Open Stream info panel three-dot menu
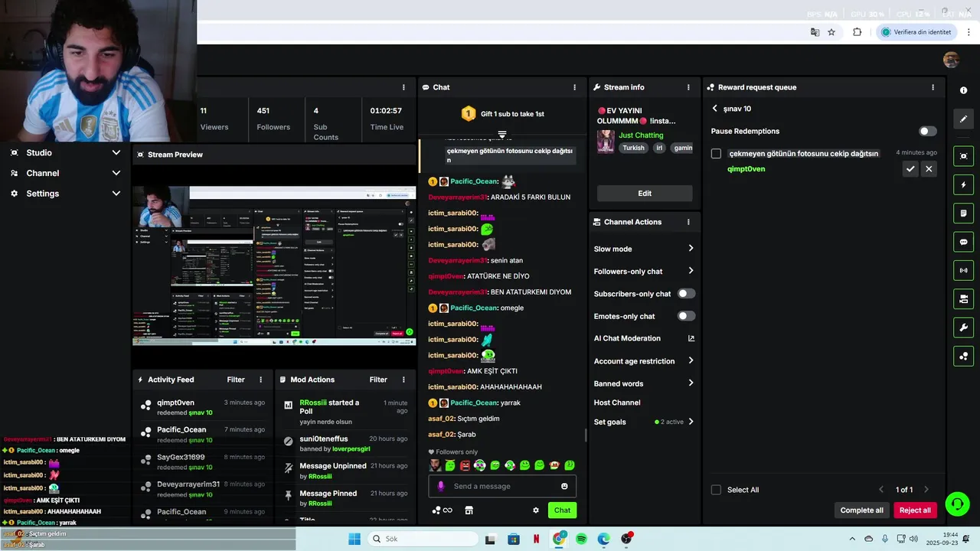The height and width of the screenshot is (551, 980). (688, 87)
